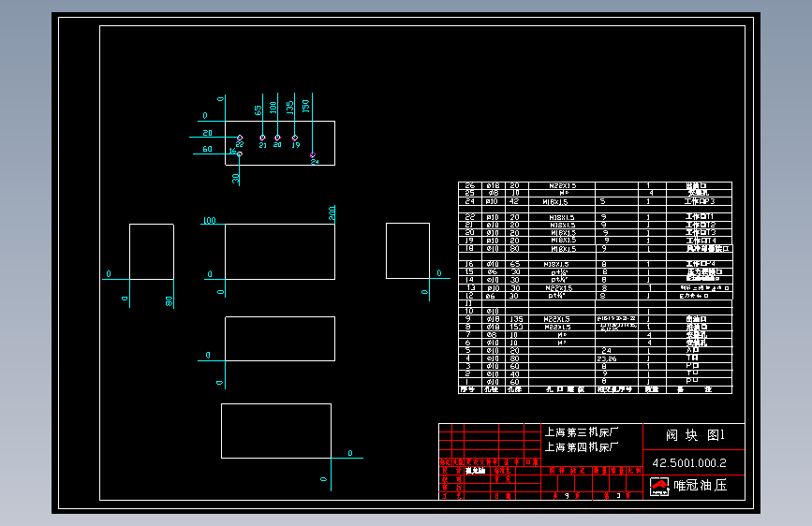Click the text 上海第四机床厂
812x526 pixels.
pyautogui.click(x=582, y=446)
